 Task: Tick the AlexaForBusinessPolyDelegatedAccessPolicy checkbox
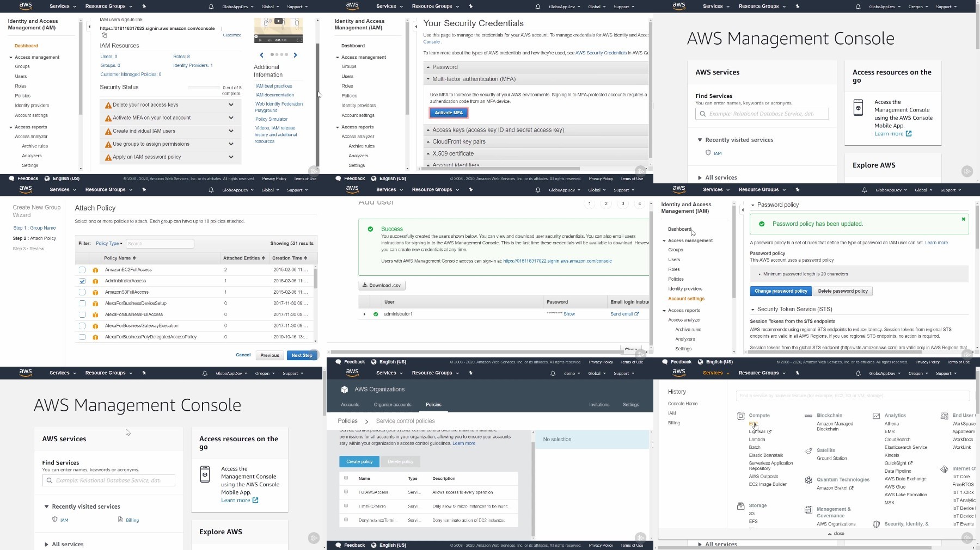(82, 337)
